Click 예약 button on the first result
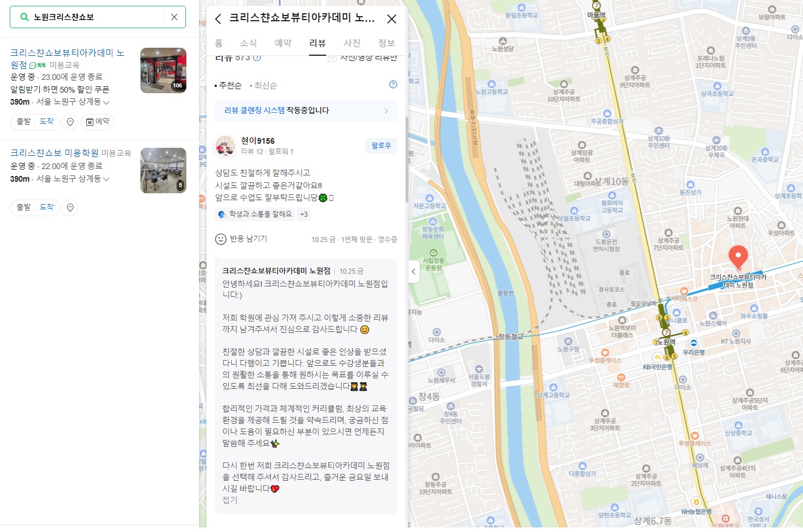 98,122
